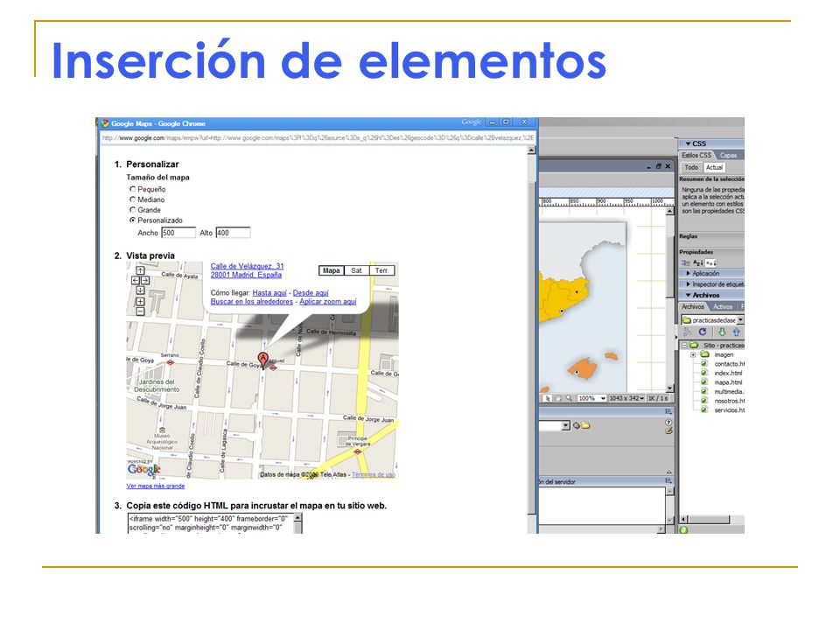Click Términos de uso link
The width and height of the screenshot is (840, 630).
tap(374, 474)
